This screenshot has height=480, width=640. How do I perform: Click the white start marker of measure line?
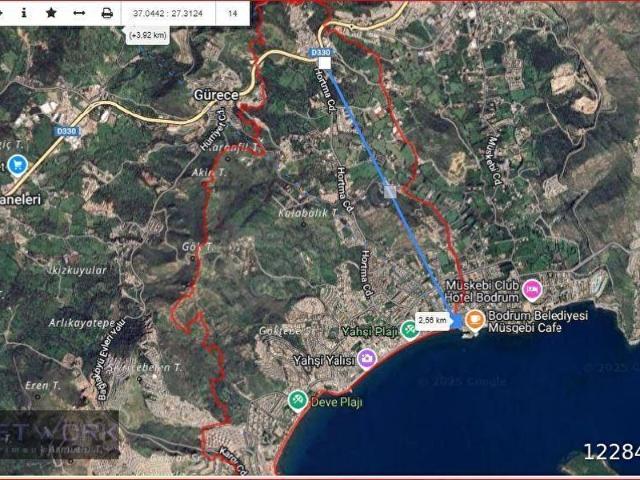pos(324,63)
